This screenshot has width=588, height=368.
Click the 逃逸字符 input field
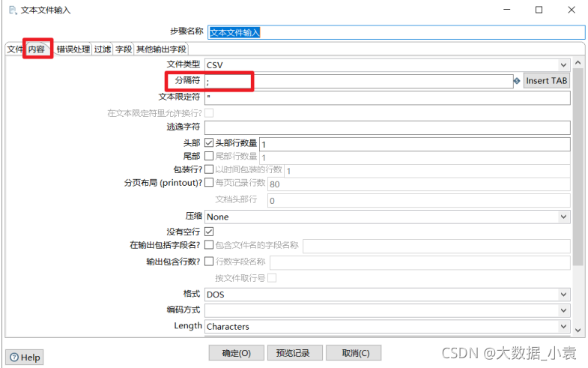pos(387,127)
